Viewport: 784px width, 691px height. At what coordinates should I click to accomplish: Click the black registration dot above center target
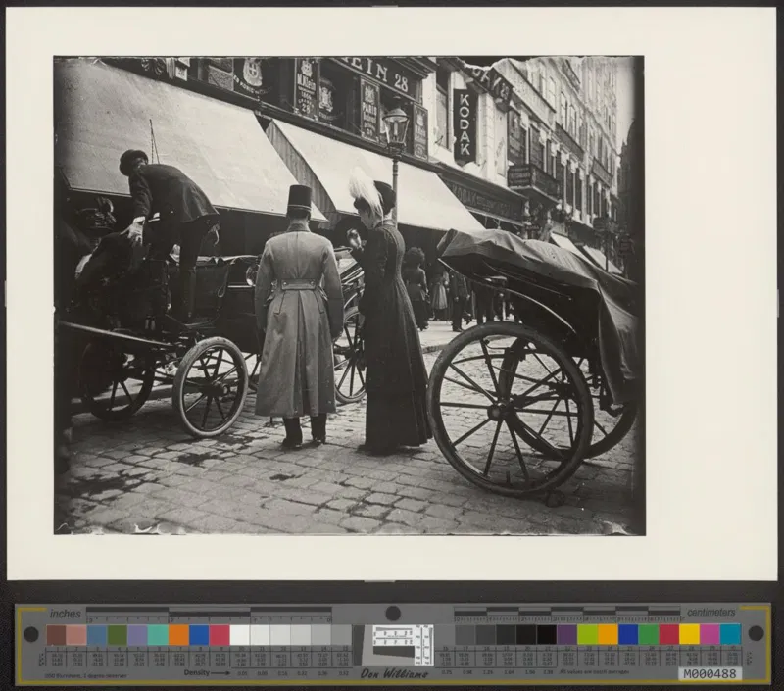[393, 613]
